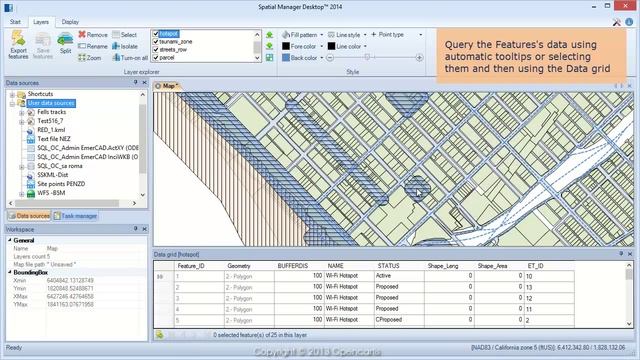The height and width of the screenshot is (360, 640).
Task: Click the Zoom to layer icon
Action: tap(82, 58)
